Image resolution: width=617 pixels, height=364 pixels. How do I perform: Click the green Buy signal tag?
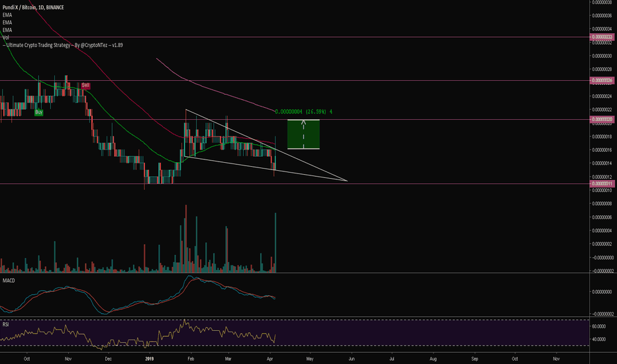pyautogui.click(x=38, y=113)
